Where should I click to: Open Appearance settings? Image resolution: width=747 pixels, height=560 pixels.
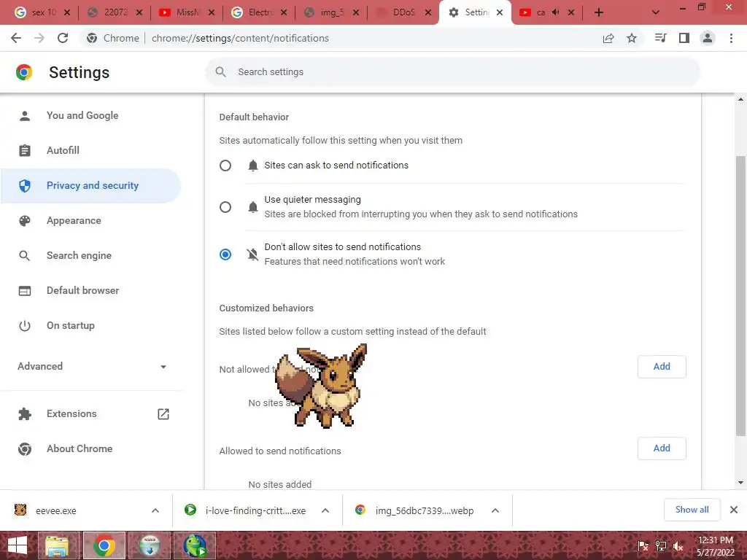[x=74, y=220]
